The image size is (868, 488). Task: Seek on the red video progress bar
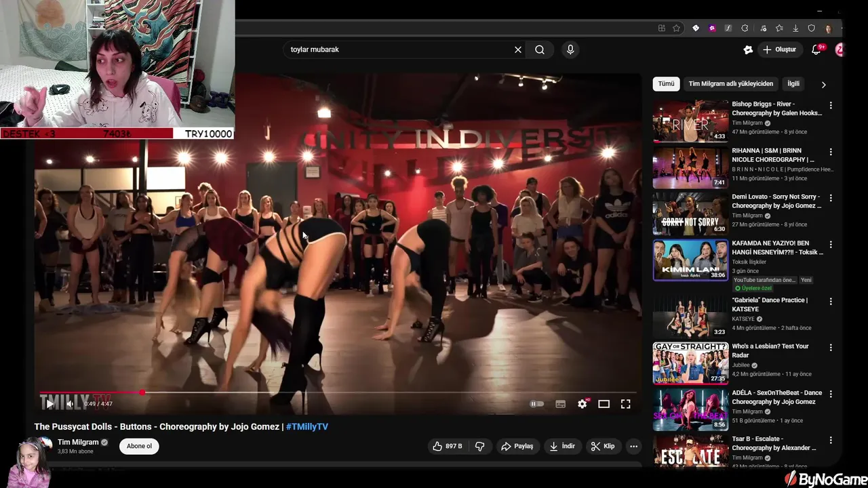pyautogui.click(x=338, y=392)
